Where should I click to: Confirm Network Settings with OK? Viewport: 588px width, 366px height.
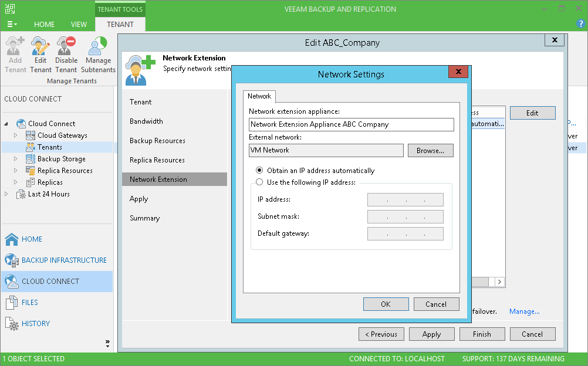[x=386, y=304]
